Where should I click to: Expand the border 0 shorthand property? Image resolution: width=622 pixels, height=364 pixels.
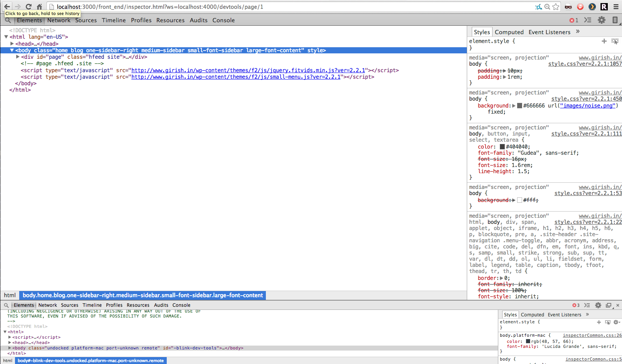point(501,278)
